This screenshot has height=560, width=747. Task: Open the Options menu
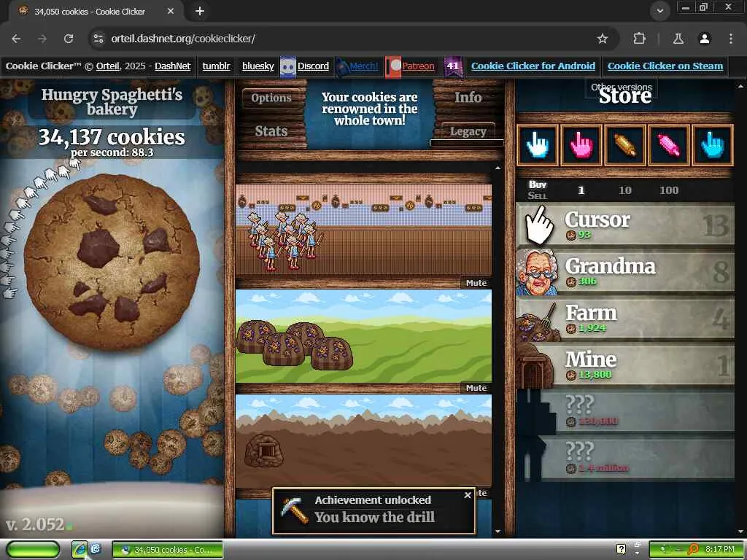pyautogui.click(x=271, y=98)
